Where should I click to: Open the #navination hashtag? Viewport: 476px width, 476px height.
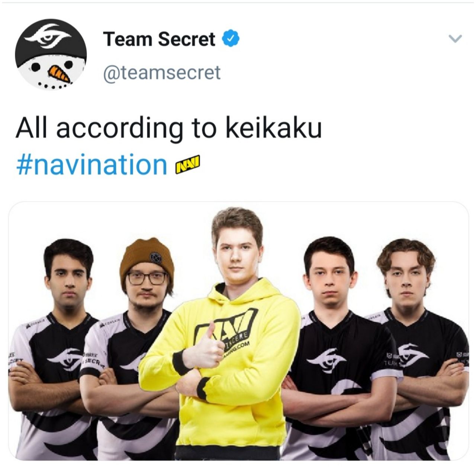point(91,164)
